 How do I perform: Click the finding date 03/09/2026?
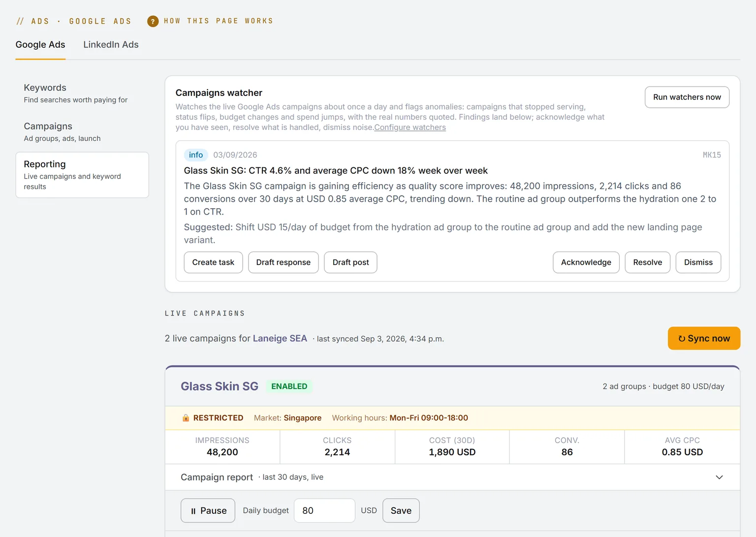tap(235, 155)
